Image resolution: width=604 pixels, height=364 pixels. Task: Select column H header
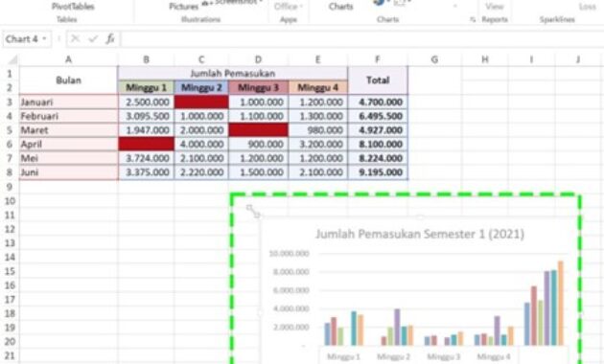coord(485,59)
